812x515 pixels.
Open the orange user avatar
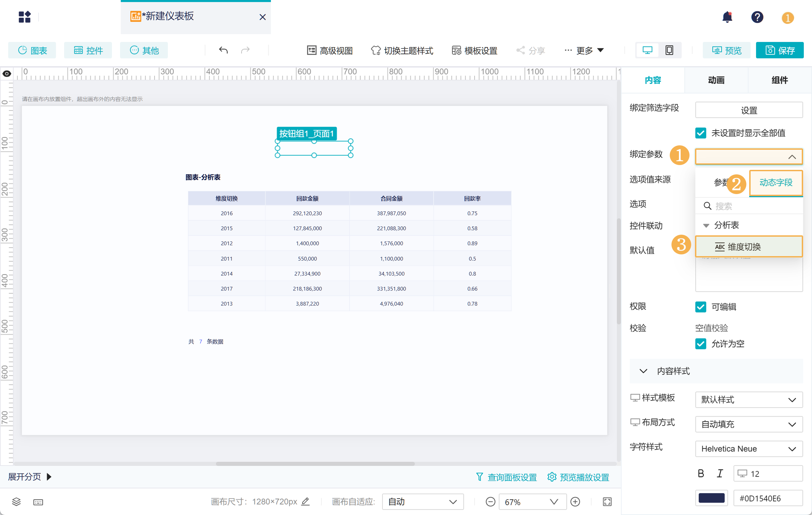(787, 18)
